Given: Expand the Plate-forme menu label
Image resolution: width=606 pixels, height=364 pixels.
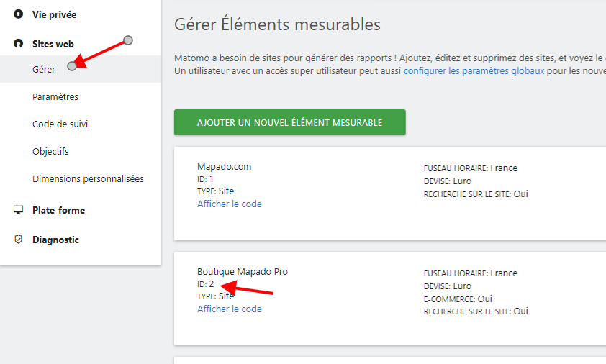Looking at the screenshot, I should 58,210.
